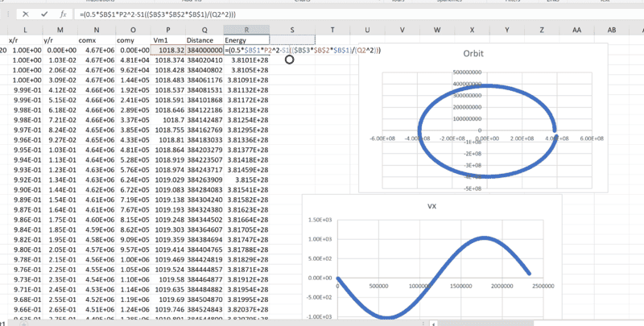Click the Orbit chart title
Viewport: 644px width, 326px height.
(473, 54)
